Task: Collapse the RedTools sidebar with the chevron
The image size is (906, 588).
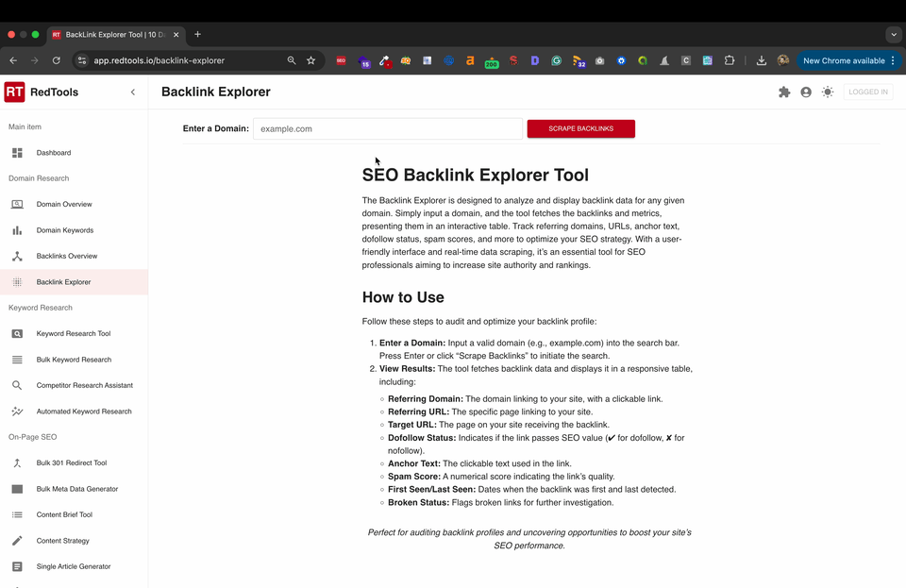Action: (x=133, y=92)
